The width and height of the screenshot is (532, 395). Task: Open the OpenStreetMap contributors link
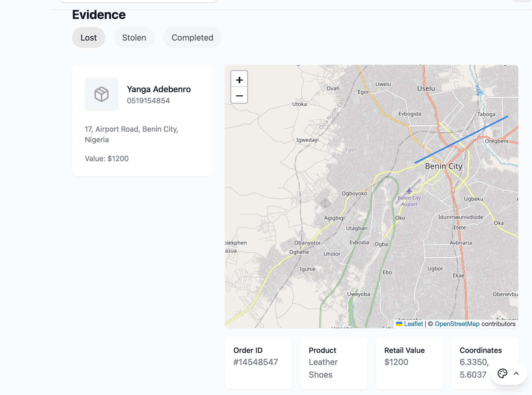pos(457,324)
